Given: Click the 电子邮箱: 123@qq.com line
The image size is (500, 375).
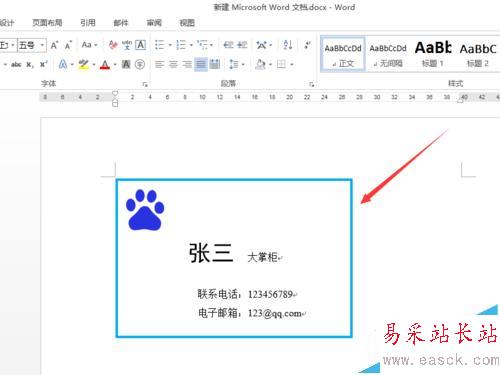Looking at the screenshot, I should (250, 313).
